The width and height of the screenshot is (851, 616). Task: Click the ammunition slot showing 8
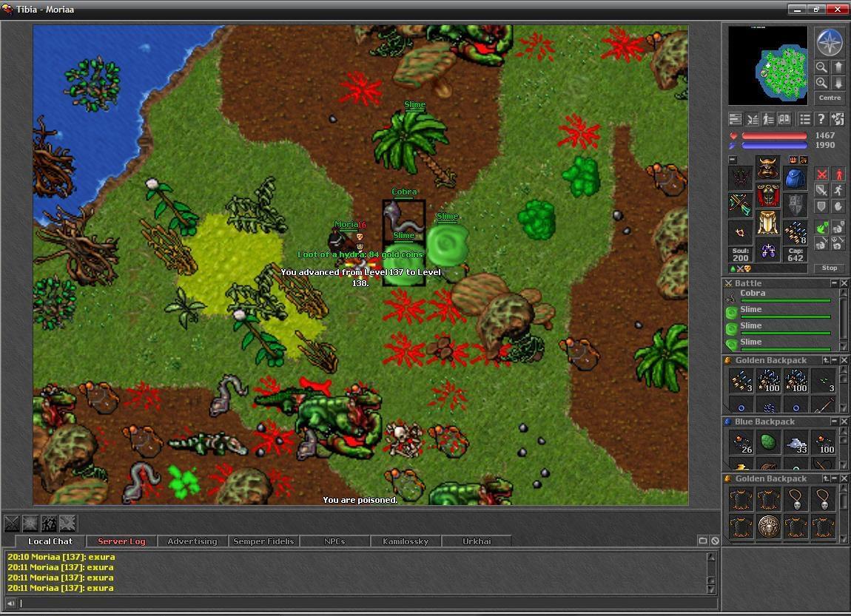point(795,233)
